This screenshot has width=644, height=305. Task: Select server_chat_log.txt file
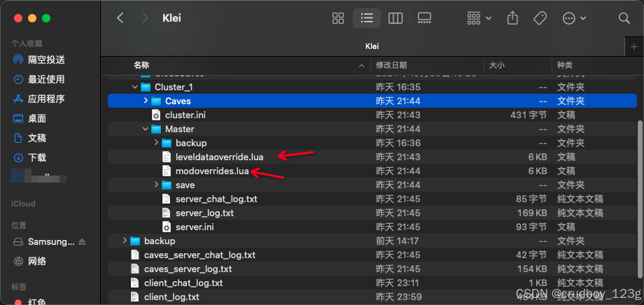tap(216, 199)
